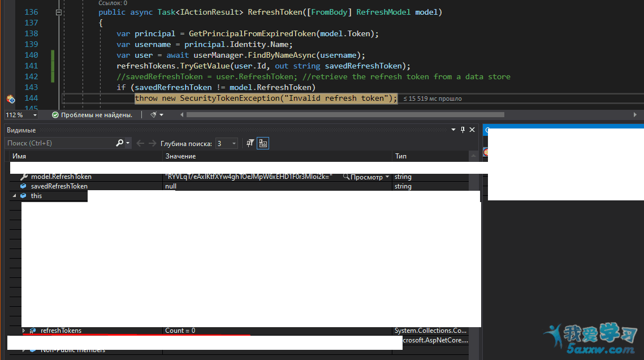Viewport: 644px width, 360px height.
Task: Focus the Поиск (Ctrl+E) search field
Action: (60, 143)
